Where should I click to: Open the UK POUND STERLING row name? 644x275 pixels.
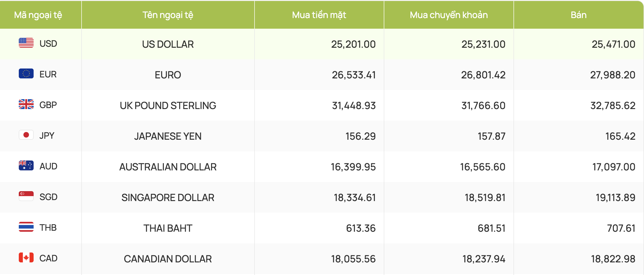click(168, 106)
